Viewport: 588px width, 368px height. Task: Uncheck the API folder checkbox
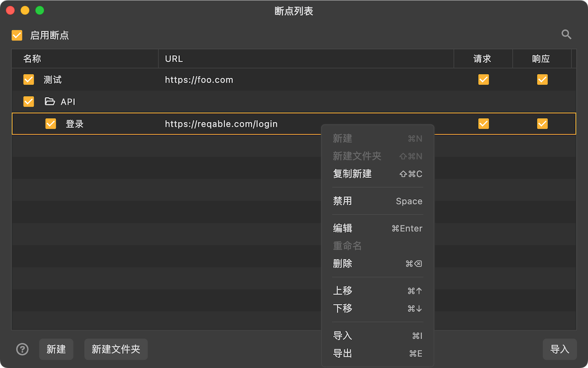[x=28, y=102]
